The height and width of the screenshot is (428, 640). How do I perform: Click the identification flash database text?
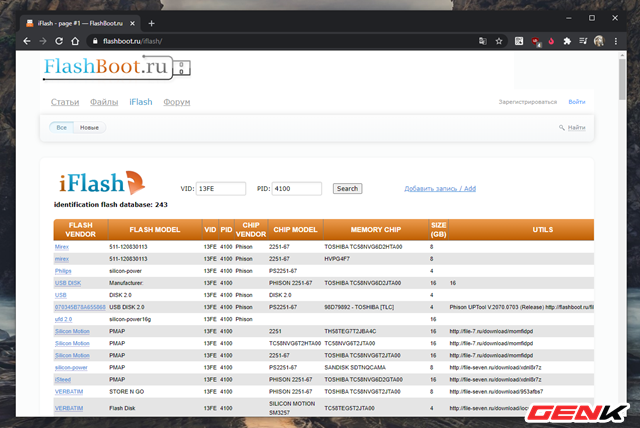click(111, 204)
